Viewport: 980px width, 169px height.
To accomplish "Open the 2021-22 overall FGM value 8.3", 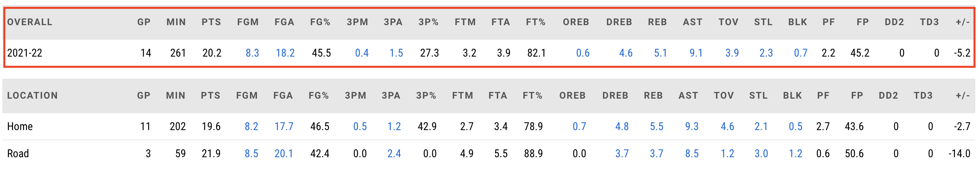I will 252,53.
